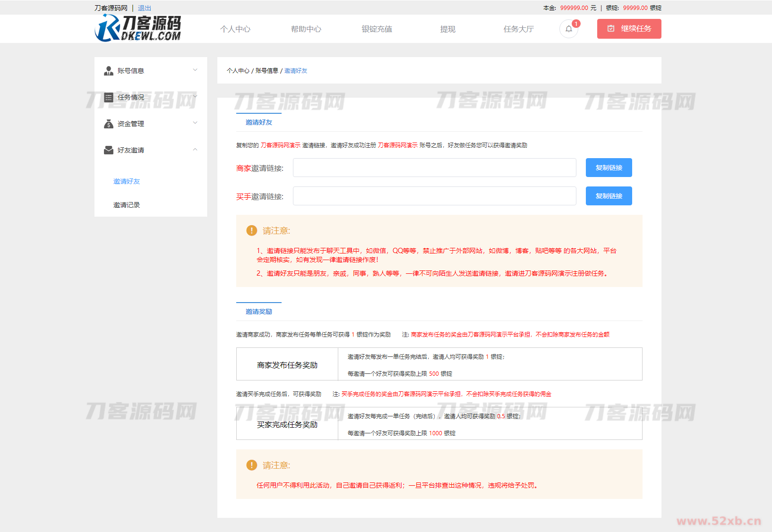Go to 银锭充值 page
The image size is (772, 532).
pos(377,29)
